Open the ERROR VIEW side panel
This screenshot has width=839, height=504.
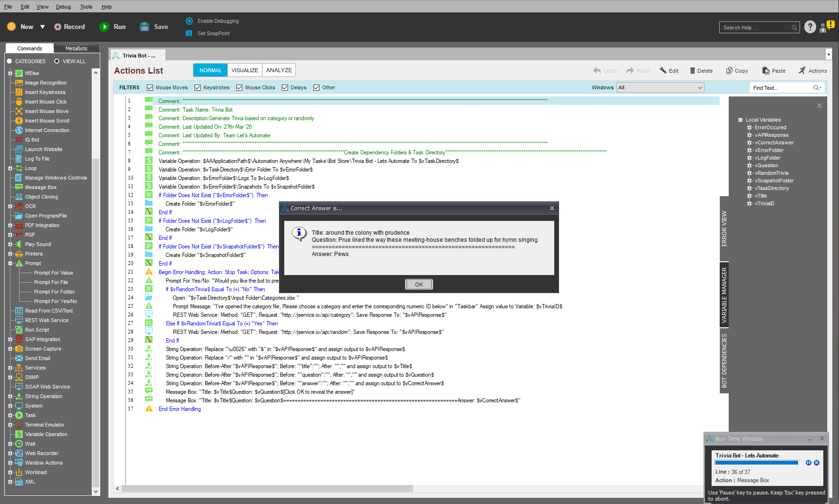click(724, 228)
